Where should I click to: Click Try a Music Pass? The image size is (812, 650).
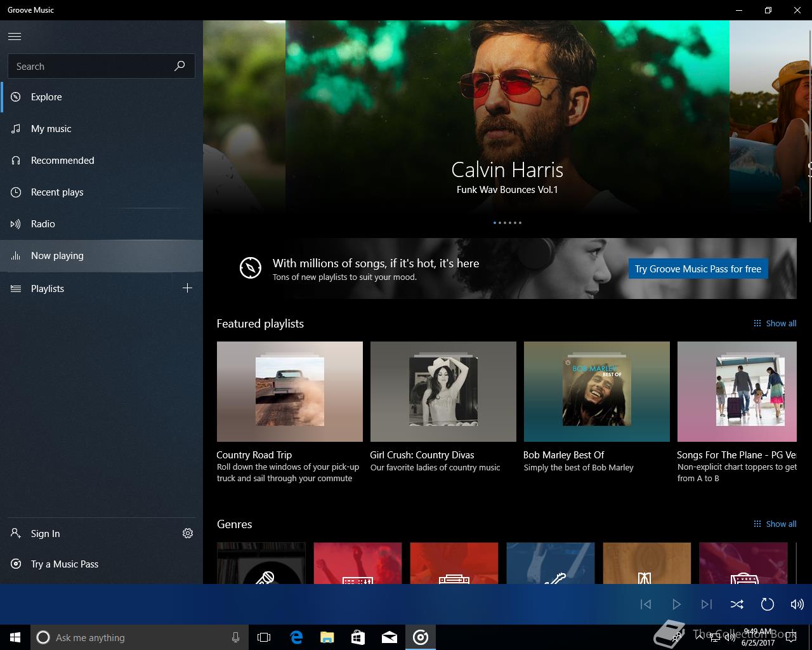coord(101,564)
